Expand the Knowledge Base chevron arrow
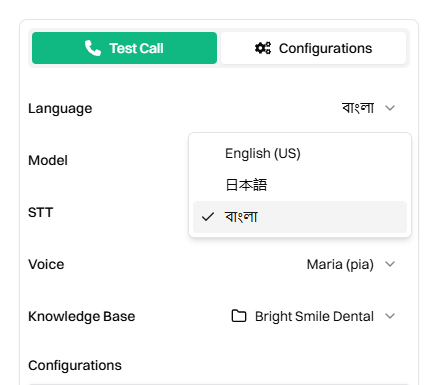 pyautogui.click(x=390, y=316)
